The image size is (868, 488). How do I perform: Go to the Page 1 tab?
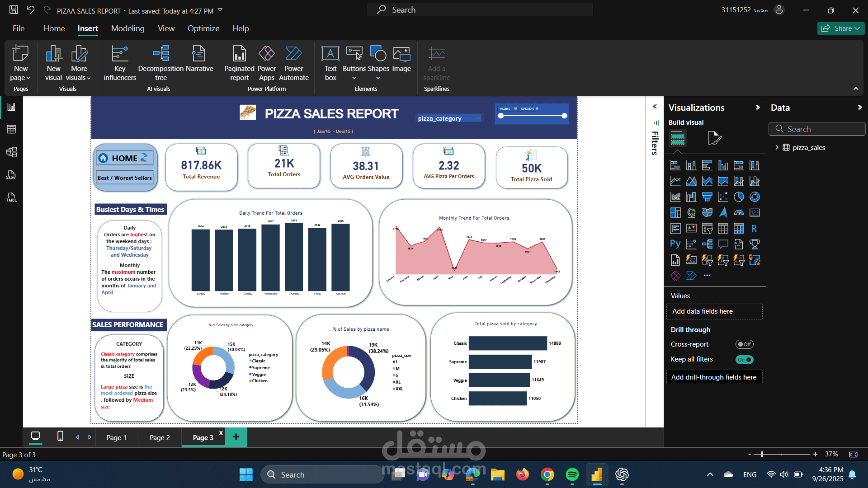click(117, 437)
